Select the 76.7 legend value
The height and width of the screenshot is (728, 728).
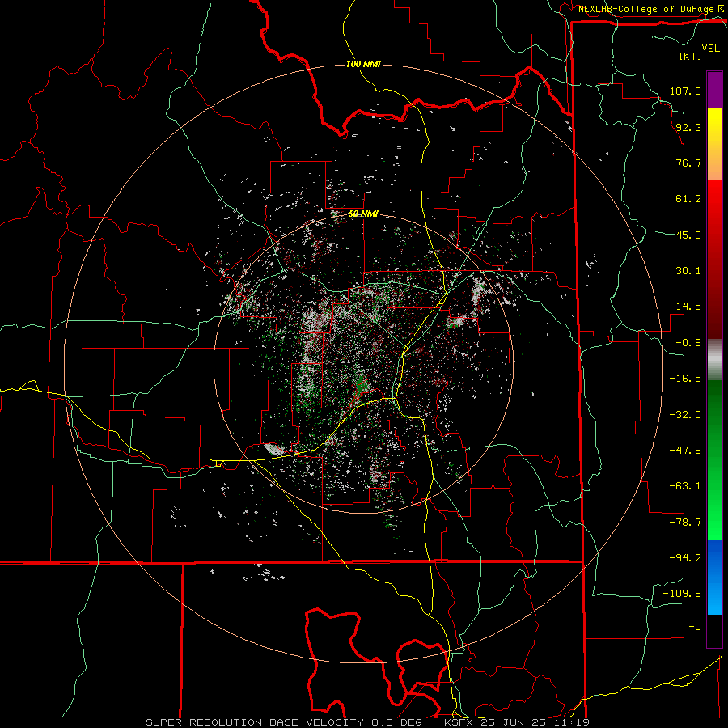pyautogui.click(x=688, y=163)
